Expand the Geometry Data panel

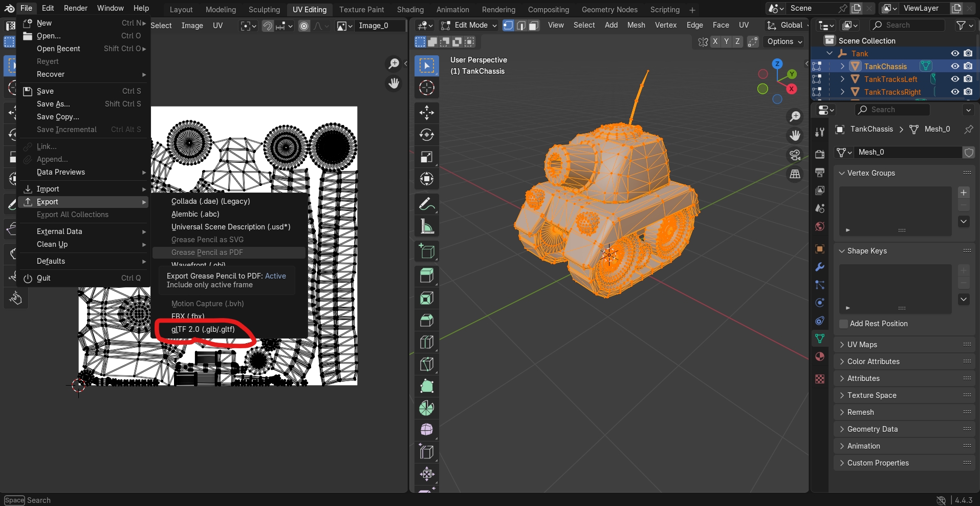pos(872,429)
